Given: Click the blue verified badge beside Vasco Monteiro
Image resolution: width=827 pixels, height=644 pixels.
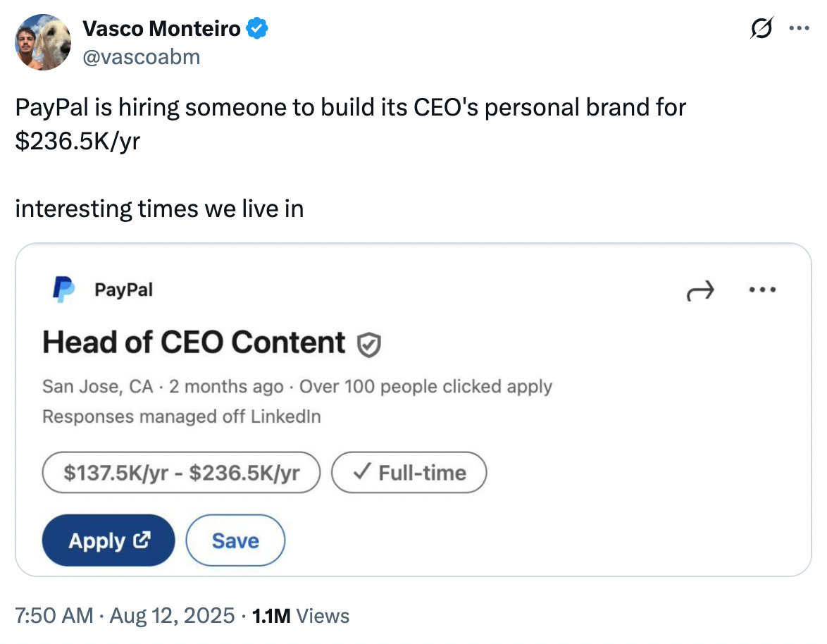Looking at the screenshot, I should (x=256, y=29).
